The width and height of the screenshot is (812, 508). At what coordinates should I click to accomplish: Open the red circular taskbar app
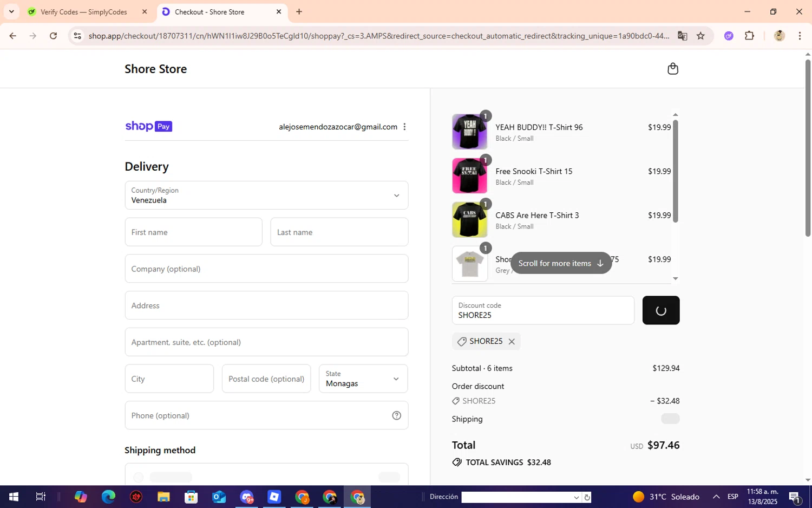(x=136, y=497)
